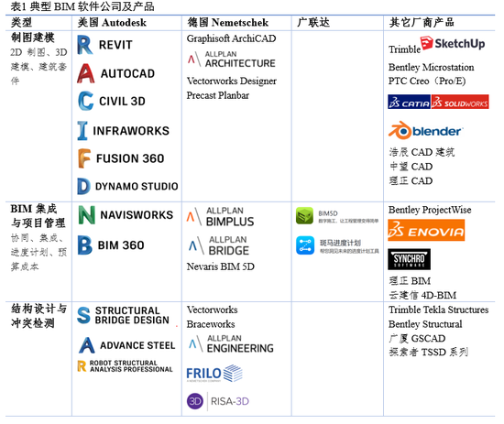Click the 中望 CAD text
The height and width of the screenshot is (424, 504).
coord(411,167)
